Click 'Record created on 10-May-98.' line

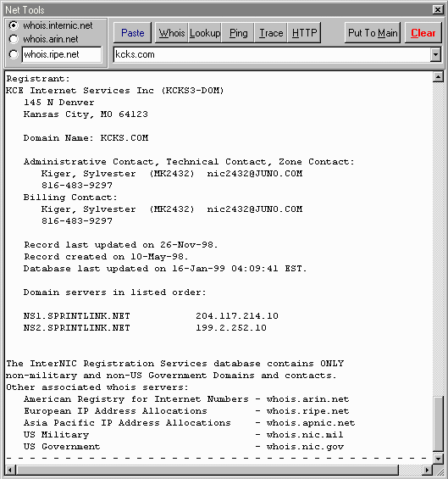106,257
